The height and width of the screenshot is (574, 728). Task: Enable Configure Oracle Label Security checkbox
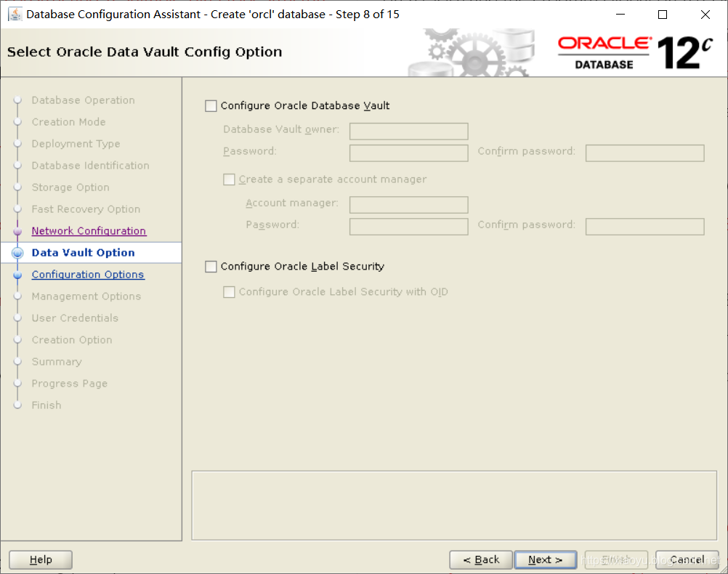(x=211, y=267)
